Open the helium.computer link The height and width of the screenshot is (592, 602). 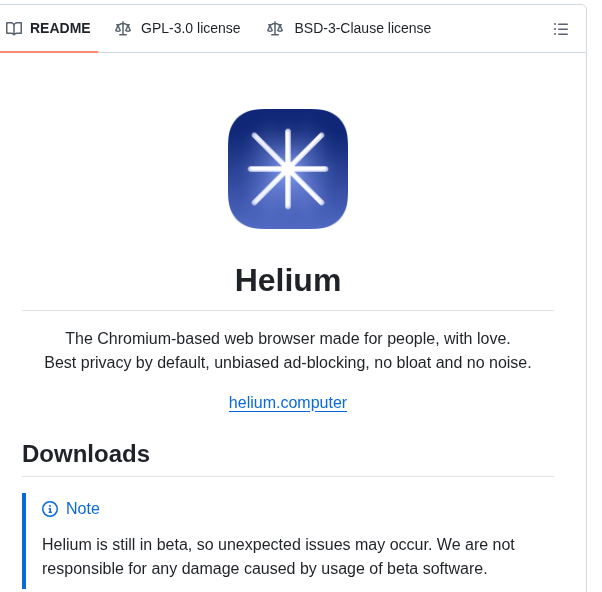coord(288,403)
